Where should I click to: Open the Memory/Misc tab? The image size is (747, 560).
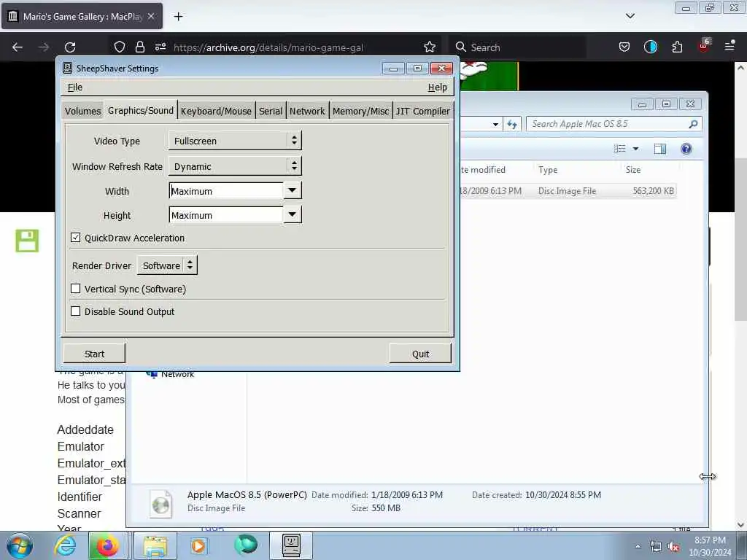point(360,111)
